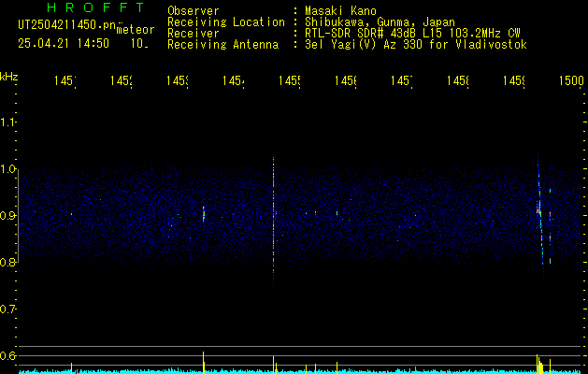
Task: Click the slanted meteor echo after 1459
Action: pos(540,216)
